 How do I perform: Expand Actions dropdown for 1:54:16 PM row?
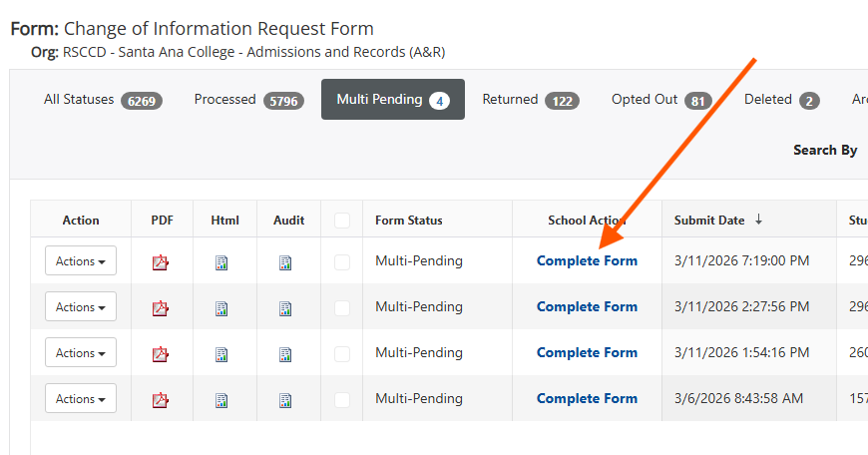(x=81, y=352)
